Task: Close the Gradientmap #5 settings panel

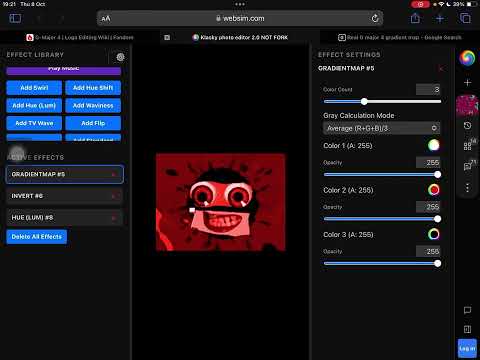Action: point(441,68)
